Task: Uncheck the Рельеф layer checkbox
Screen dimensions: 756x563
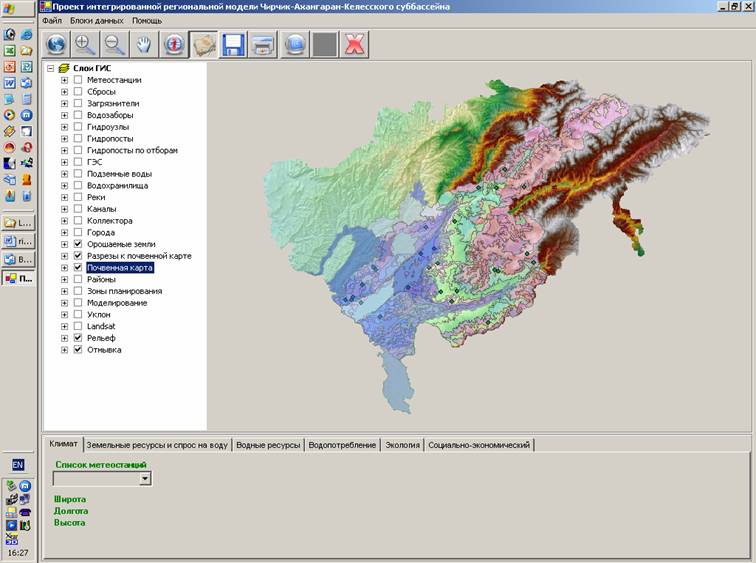Action: tap(78, 338)
